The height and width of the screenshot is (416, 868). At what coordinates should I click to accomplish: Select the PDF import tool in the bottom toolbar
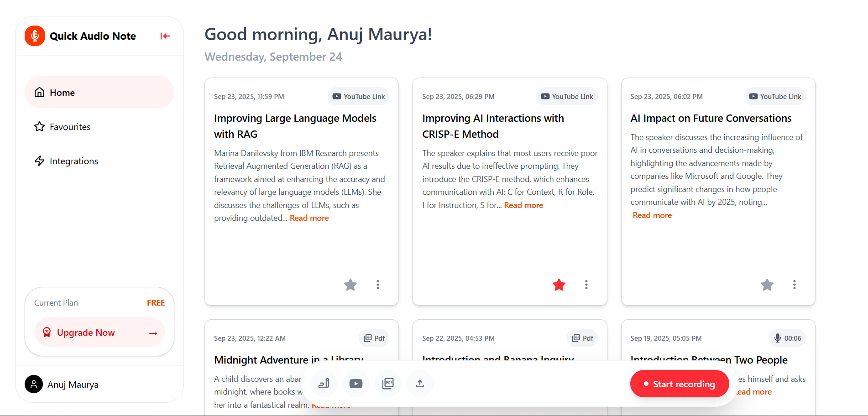tap(388, 384)
